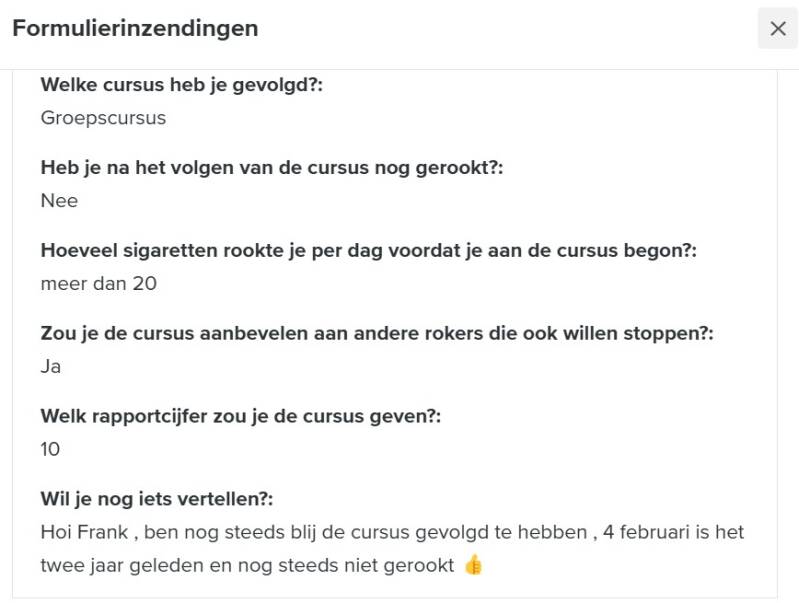Click the answer 'Groepscursus'
This screenshot has height=603, width=799.
point(103,118)
